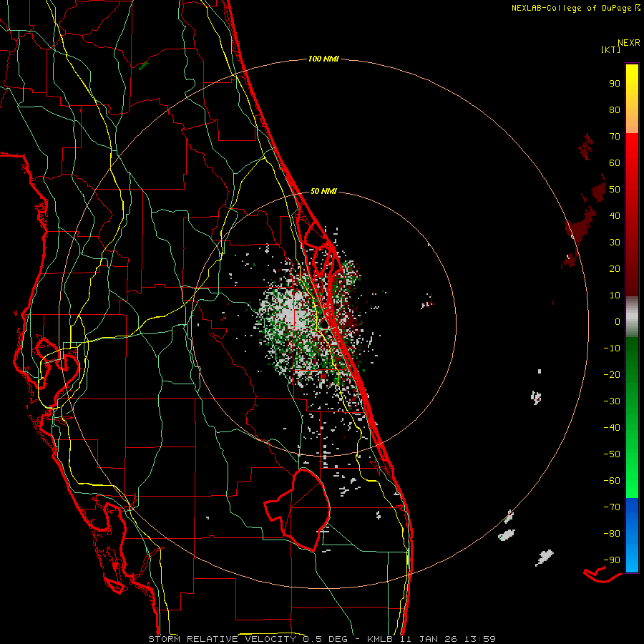Click the 80 value on the velocity scale
Screen dimensions: 644x644
pos(615,109)
